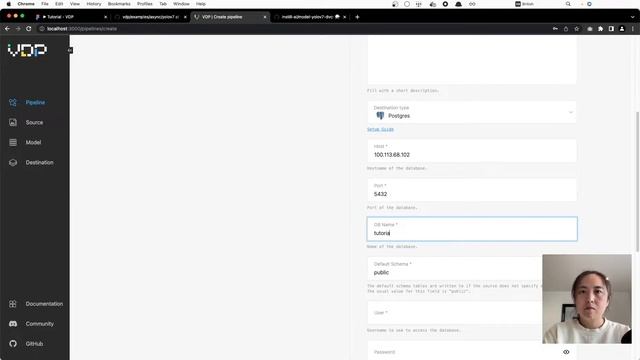Go back with browser back arrow

[7, 29]
